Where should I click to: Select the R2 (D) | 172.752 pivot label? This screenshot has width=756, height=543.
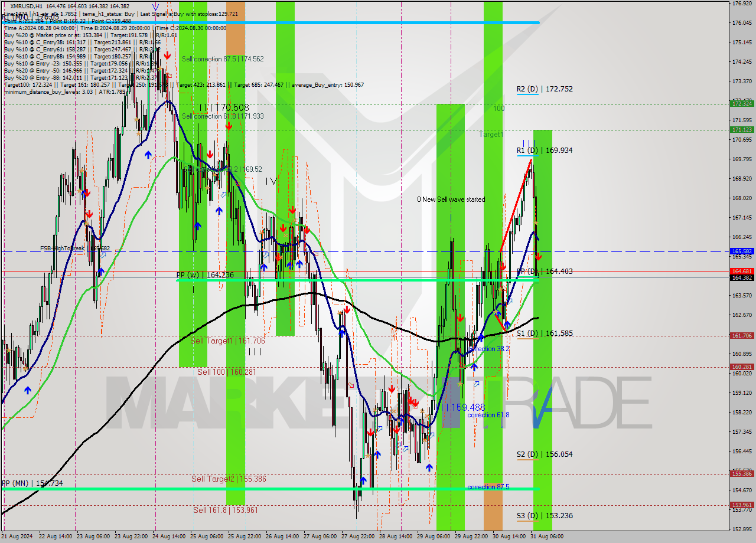545,89
